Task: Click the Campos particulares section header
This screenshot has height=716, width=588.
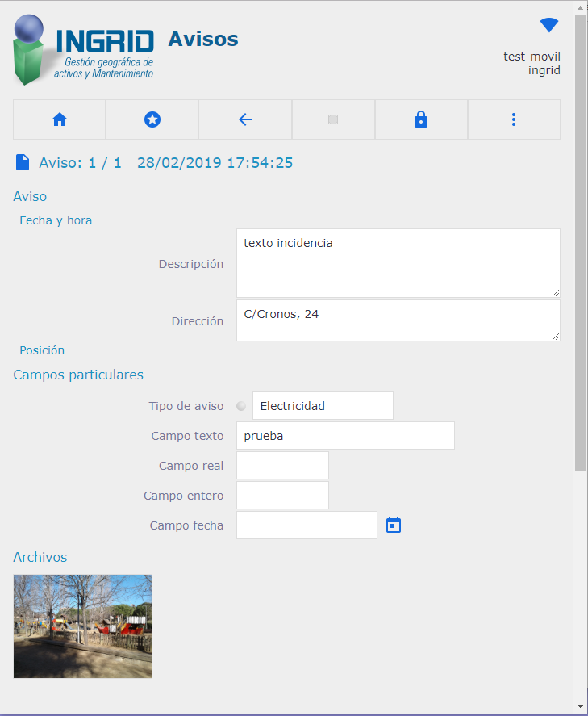Action: click(78, 375)
